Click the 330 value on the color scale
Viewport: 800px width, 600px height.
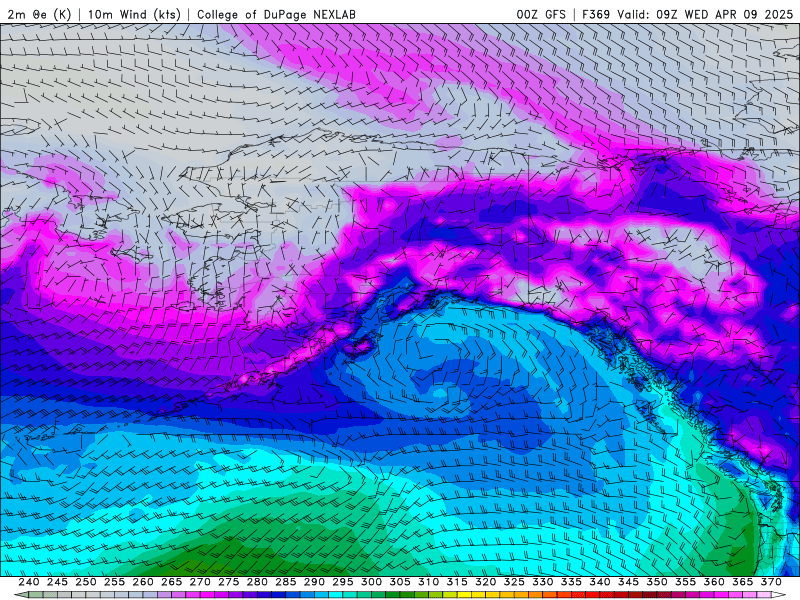[x=543, y=582]
